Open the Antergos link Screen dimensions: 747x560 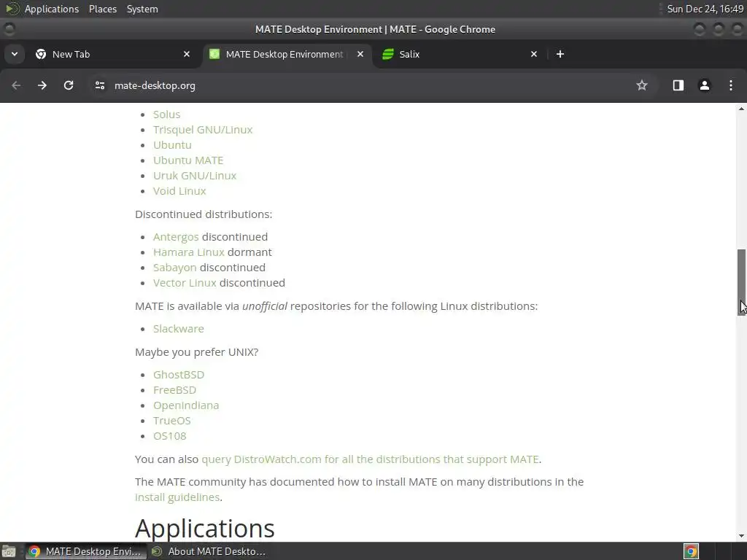tap(176, 237)
